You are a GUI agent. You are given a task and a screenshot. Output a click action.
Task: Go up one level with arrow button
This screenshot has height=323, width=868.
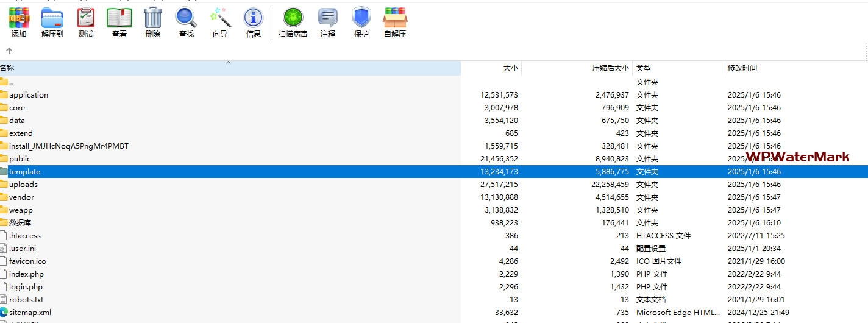point(9,51)
